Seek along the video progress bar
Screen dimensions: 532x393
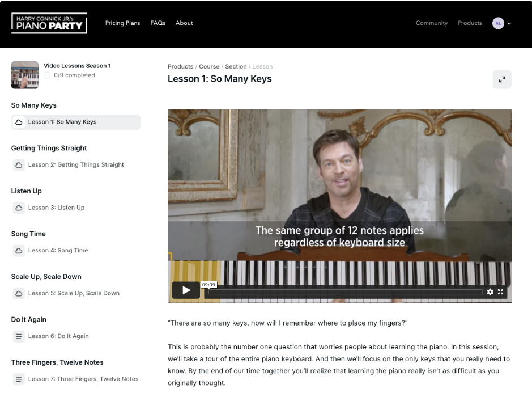coord(346,292)
